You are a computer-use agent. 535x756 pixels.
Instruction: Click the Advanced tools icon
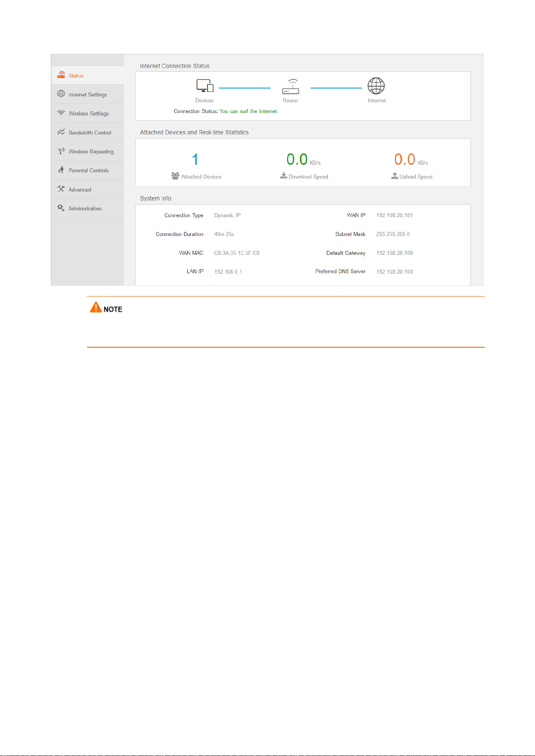tap(61, 189)
